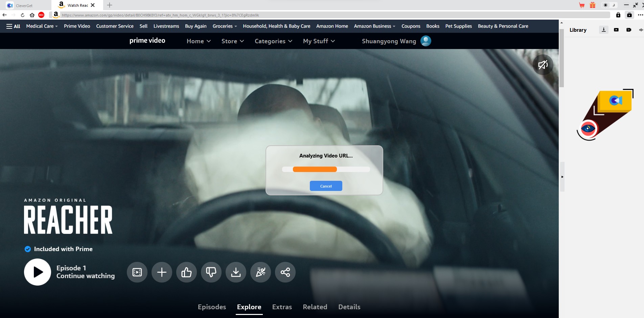Open the gift promotions panel
This screenshot has width=644, height=318.
pos(592,5)
